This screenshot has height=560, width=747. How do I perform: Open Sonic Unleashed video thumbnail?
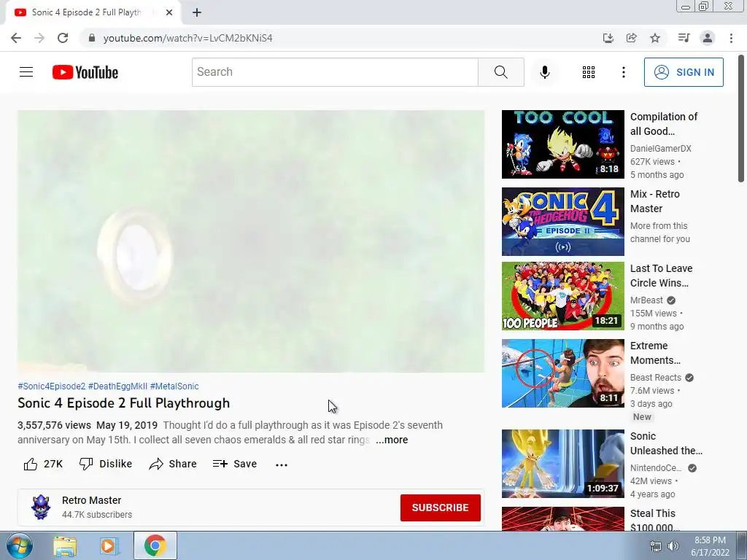coord(562,464)
